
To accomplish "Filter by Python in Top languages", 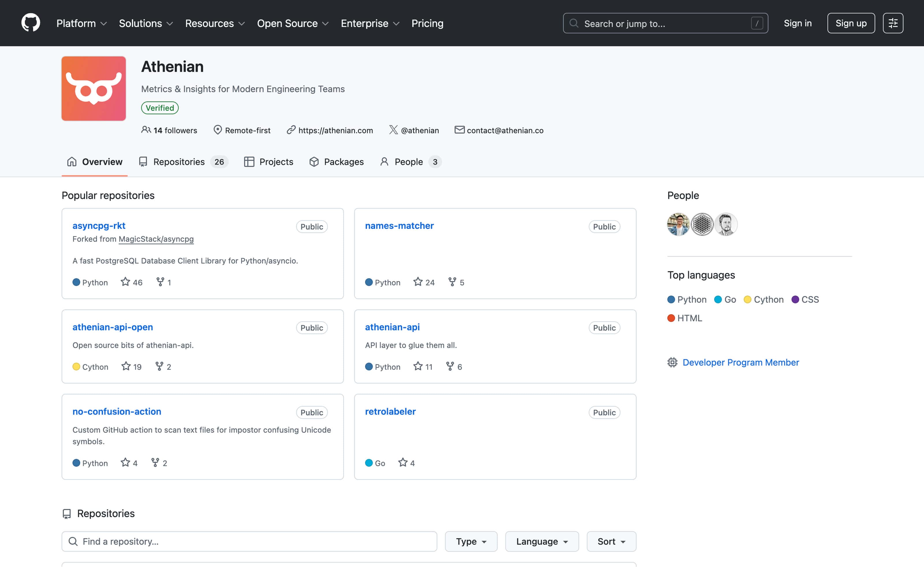I will tap(687, 299).
